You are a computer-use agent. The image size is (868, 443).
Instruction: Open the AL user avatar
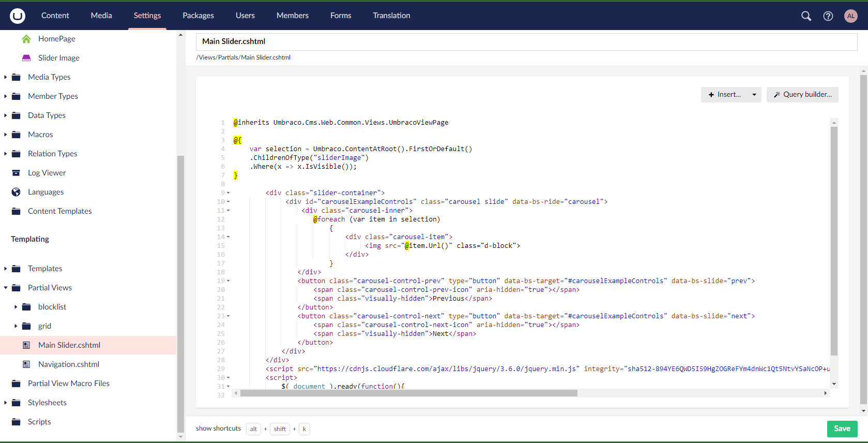(x=850, y=16)
